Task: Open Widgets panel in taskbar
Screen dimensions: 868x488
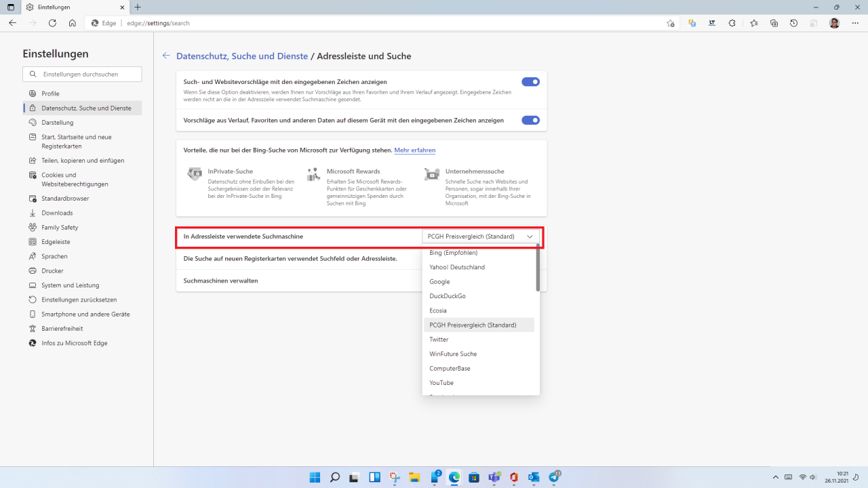Action: pos(374,477)
